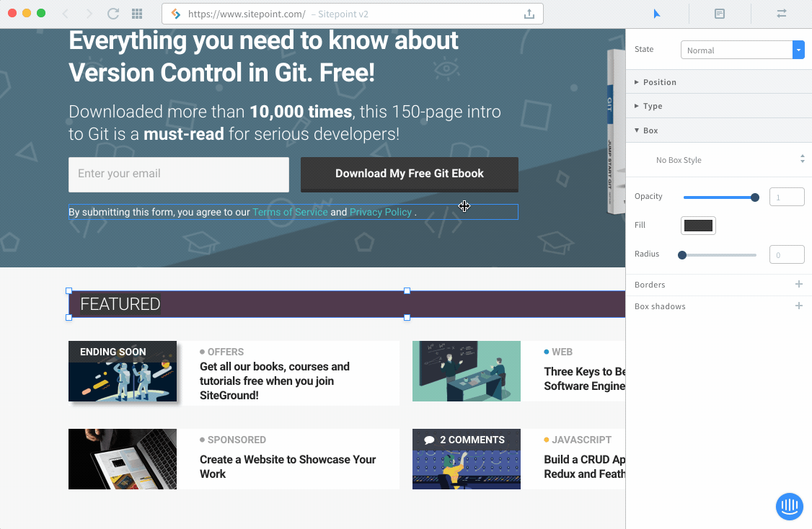This screenshot has height=529, width=812.
Task: Open the grid view icon in toolbar
Action: 137,14
